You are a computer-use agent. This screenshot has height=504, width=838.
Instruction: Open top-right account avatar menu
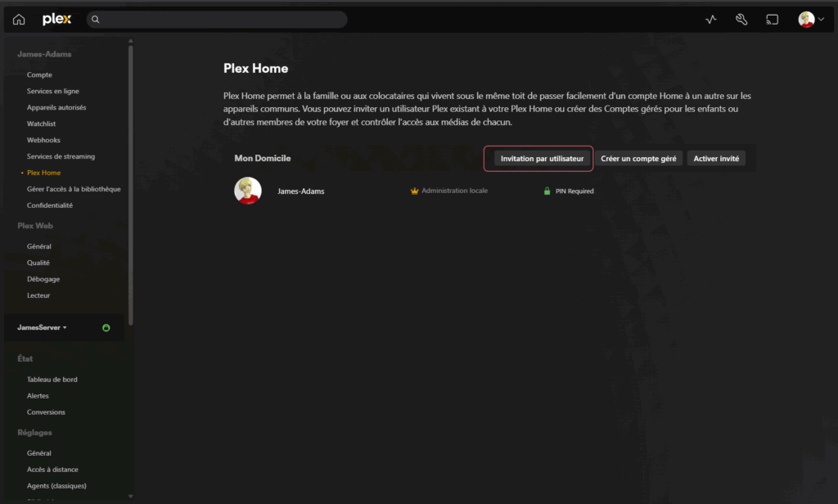pyautogui.click(x=811, y=20)
